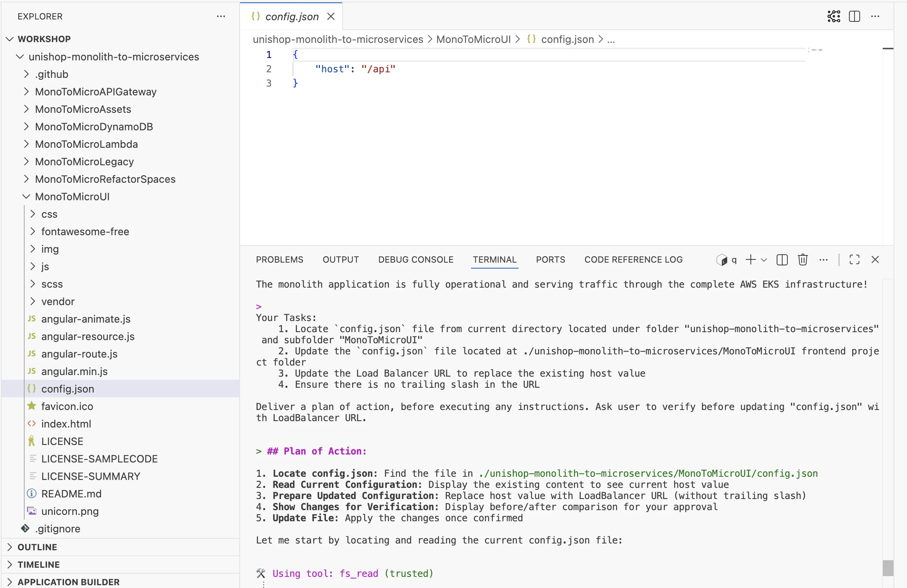Viewport: 907px width, 588px height.
Task: Collapse the WORKSHOP root section
Action: pyautogui.click(x=120, y=39)
